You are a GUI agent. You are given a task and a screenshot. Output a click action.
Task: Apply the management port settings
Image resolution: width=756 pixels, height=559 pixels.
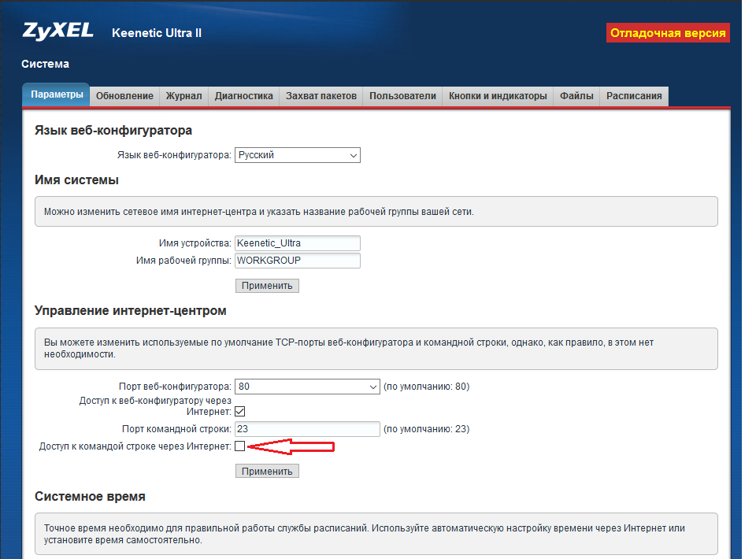(267, 472)
